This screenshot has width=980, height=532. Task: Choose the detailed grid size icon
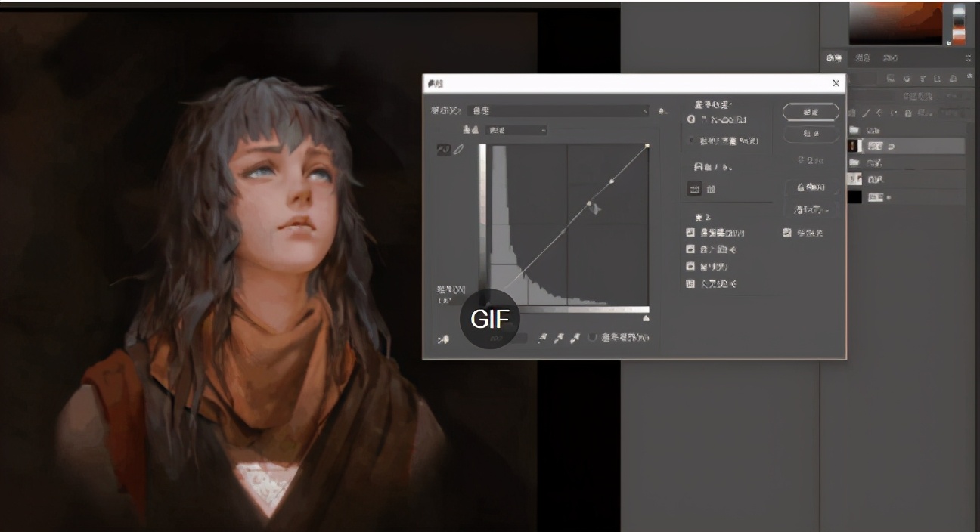point(711,189)
